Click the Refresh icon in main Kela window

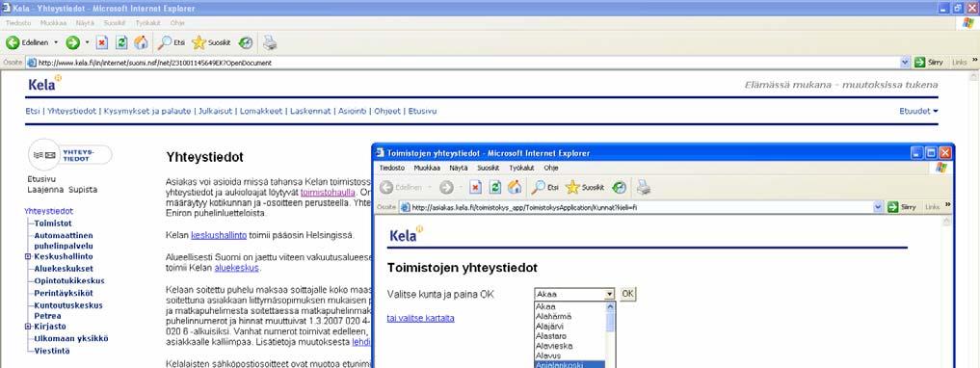(121, 42)
